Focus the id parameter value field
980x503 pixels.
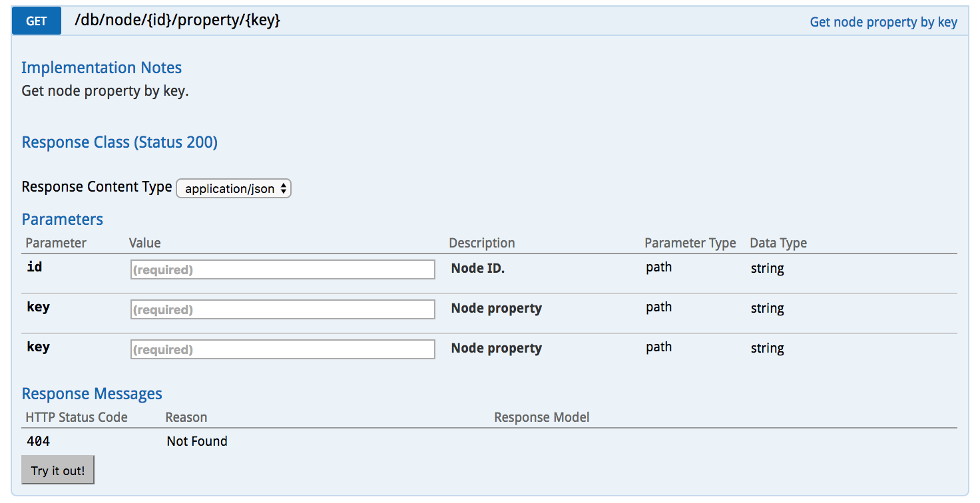click(x=282, y=269)
